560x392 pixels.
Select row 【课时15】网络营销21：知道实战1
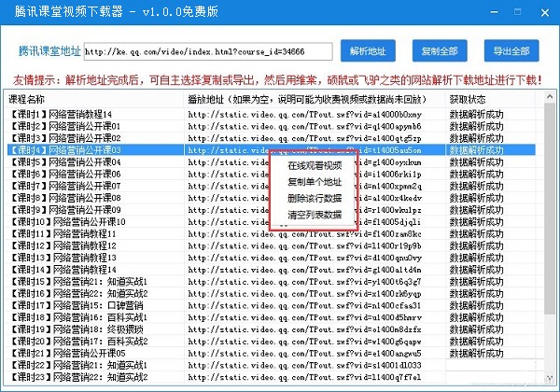click(271, 282)
